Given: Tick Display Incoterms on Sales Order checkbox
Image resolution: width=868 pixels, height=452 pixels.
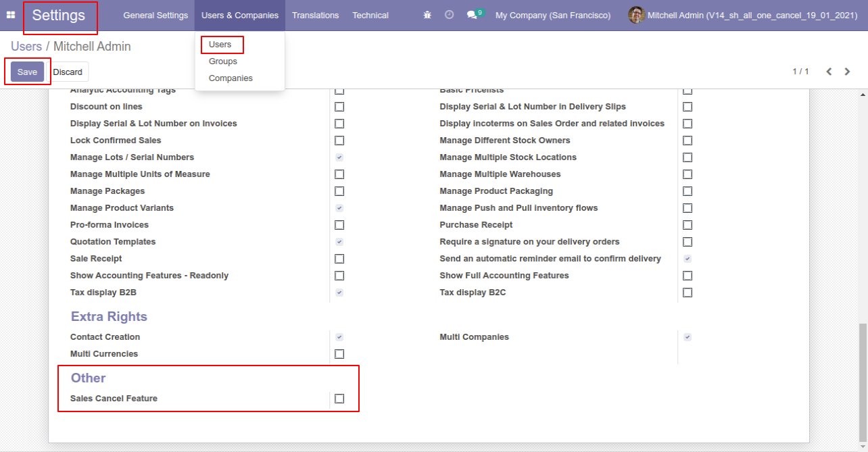Looking at the screenshot, I should pyautogui.click(x=688, y=124).
